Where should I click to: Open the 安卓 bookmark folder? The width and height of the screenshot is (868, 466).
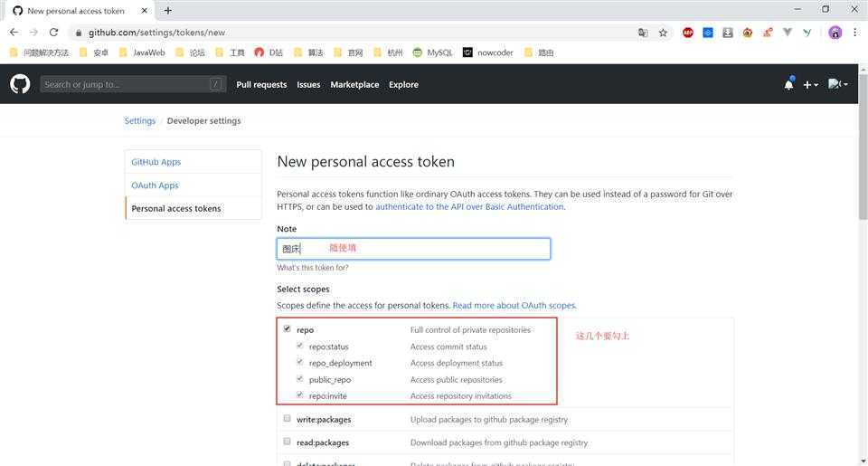[93, 52]
